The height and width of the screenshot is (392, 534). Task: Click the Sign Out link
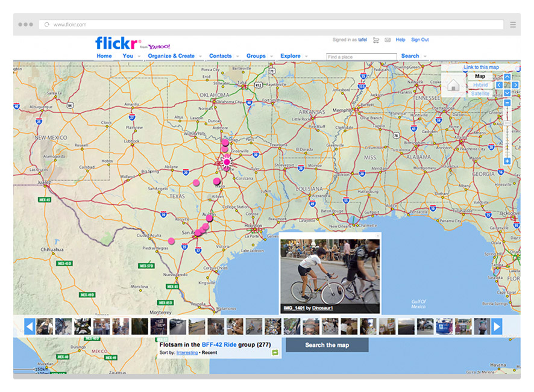click(419, 40)
